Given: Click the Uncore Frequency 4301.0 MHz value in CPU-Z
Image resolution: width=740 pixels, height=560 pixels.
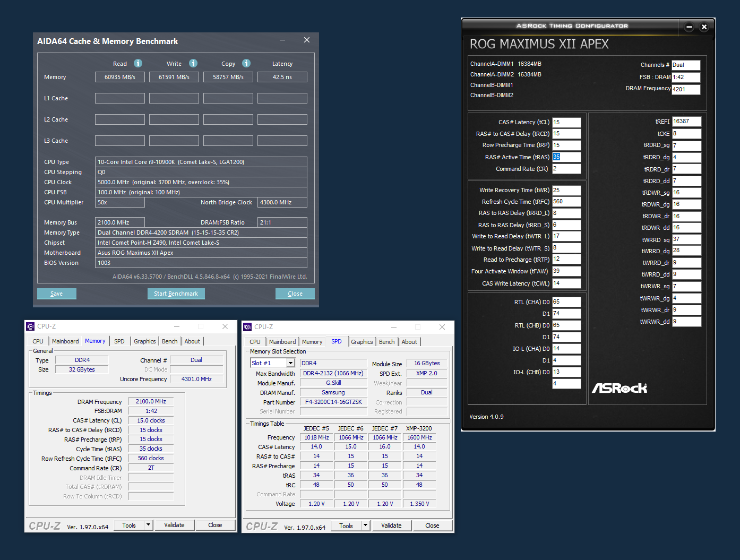Looking at the screenshot, I should coord(196,379).
